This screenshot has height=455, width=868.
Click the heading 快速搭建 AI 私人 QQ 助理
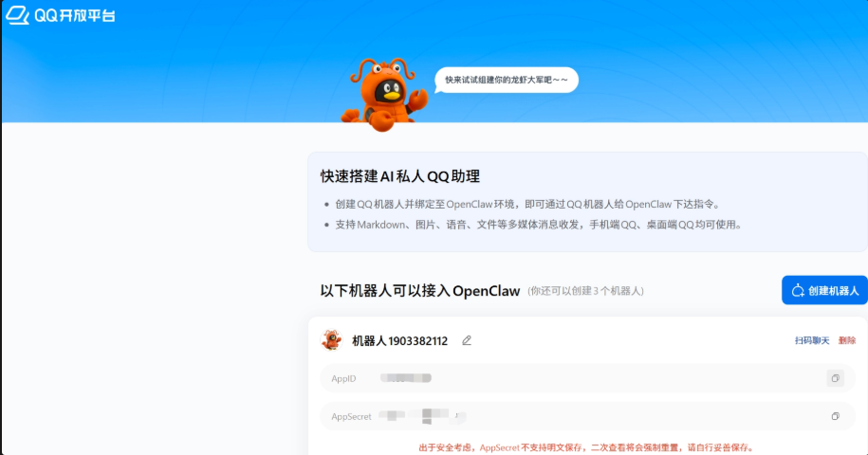[x=399, y=176]
